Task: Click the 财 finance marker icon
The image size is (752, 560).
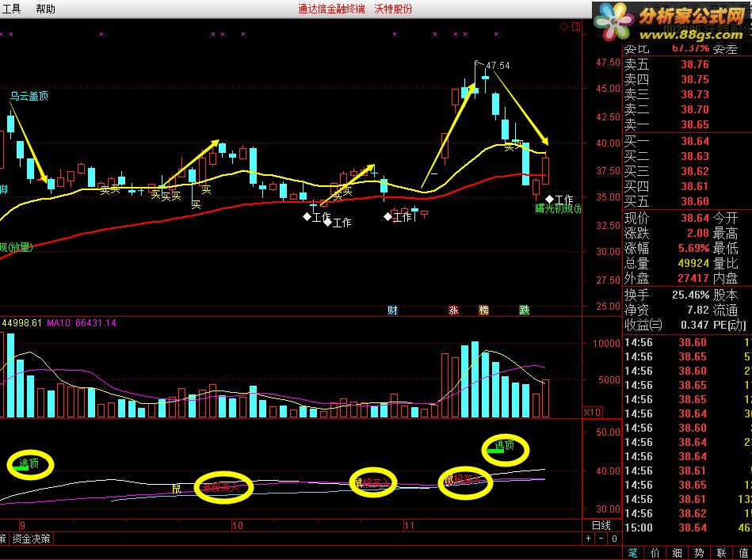Action: pyautogui.click(x=392, y=310)
